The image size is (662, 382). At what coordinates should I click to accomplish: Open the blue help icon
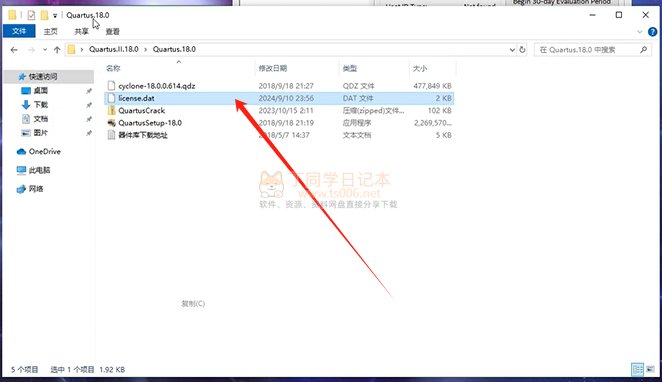(x=652, y=32)
